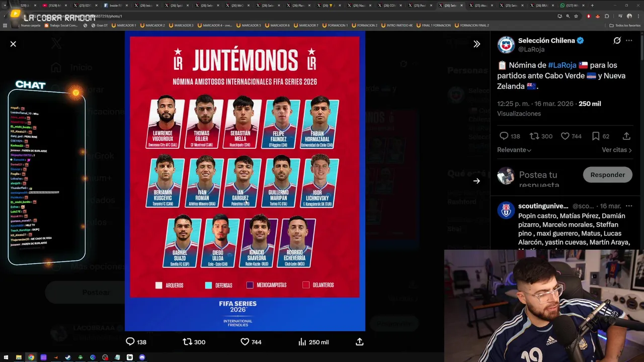Screen dimensions: 644x362
Task: Open the tweet's three-dot more menu
Action: pos(629,41)
